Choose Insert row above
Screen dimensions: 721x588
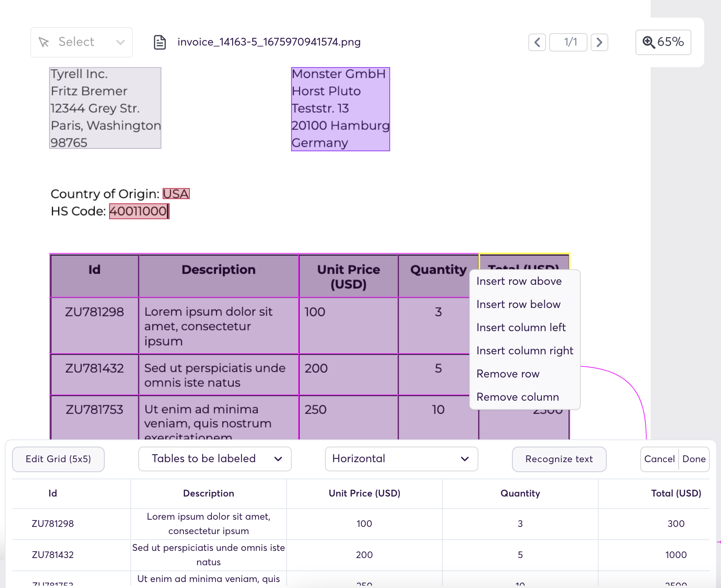pyautogui.click(x=519, y=281)
